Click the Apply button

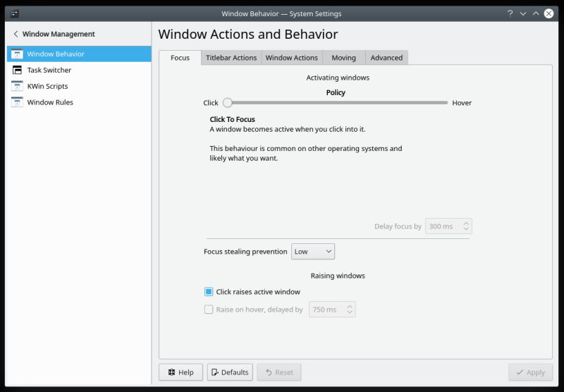531,372
